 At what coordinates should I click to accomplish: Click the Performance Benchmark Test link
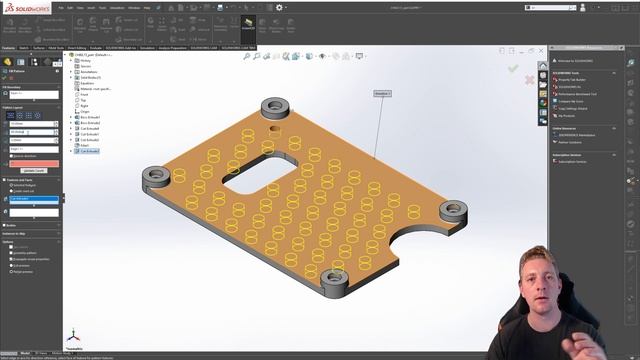(x=577, y=94)
